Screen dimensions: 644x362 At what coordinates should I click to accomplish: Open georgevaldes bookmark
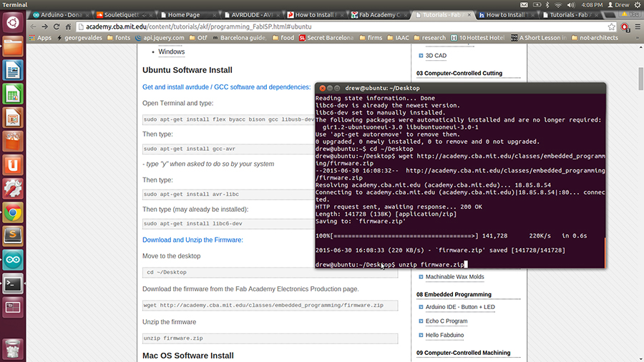[79, 38]
